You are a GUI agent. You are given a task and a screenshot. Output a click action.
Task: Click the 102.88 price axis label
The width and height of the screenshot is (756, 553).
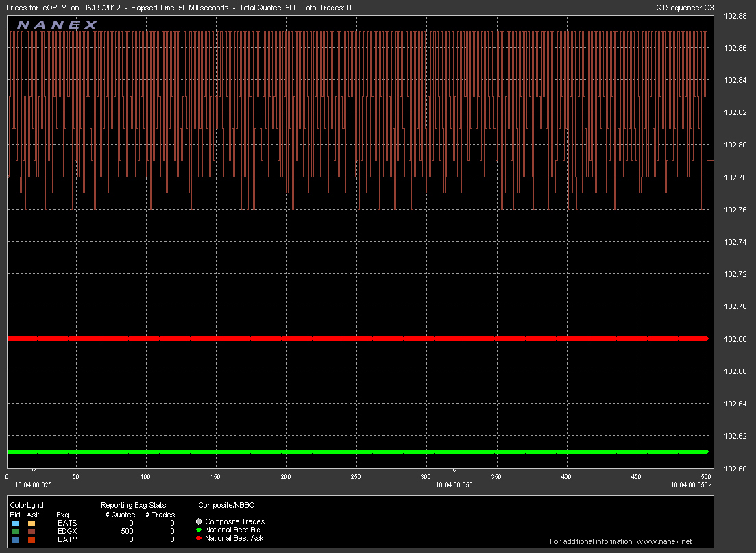(735, 16)
